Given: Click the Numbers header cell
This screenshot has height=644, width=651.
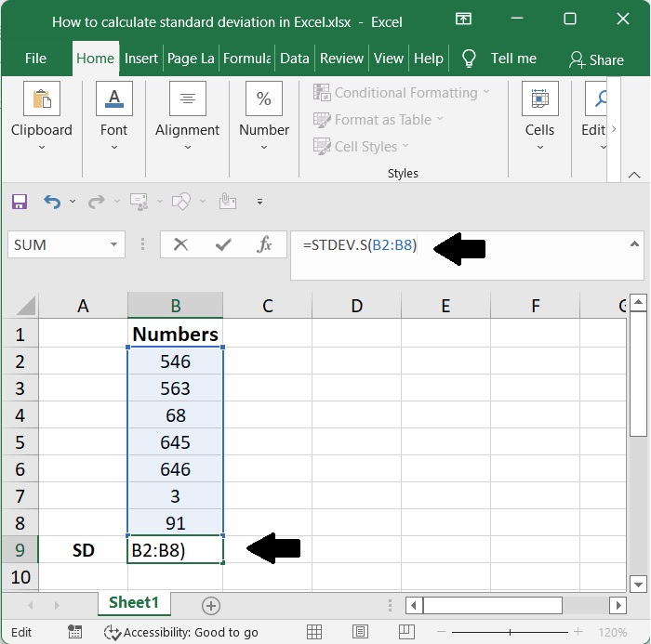Looking at the screenshot, I should click(x=175, y=334).
